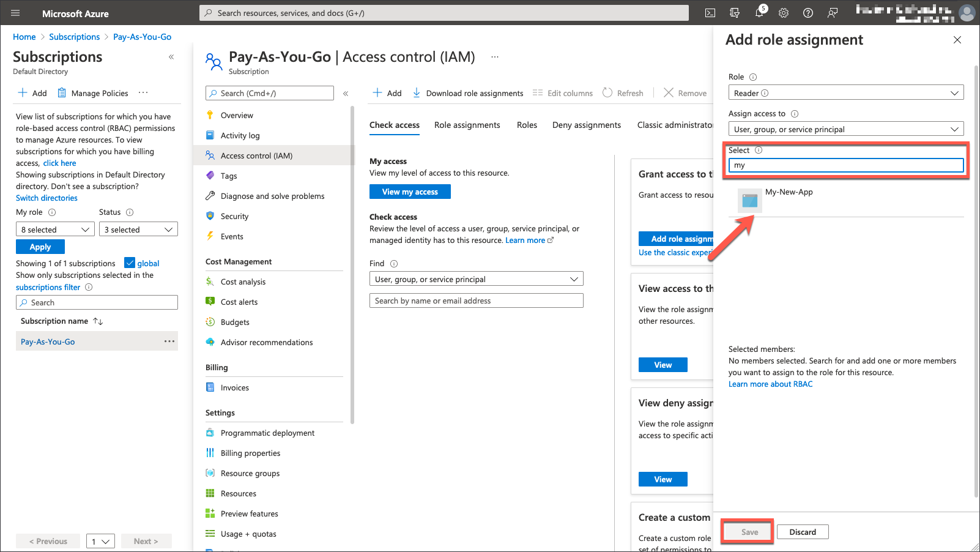Focus the Select member search field
This screenshot has width=980, height=552.
click(x=846, y=165)
